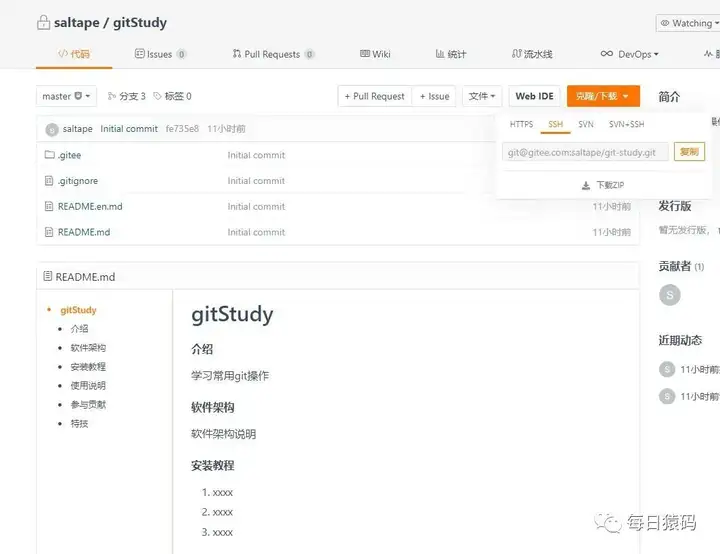
Task: Copy the clone URL with 复制 button
Action: coord(689,152)
